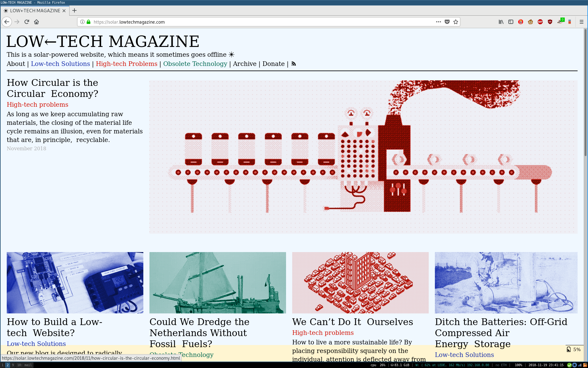Click the URL address field

[260, 22]
